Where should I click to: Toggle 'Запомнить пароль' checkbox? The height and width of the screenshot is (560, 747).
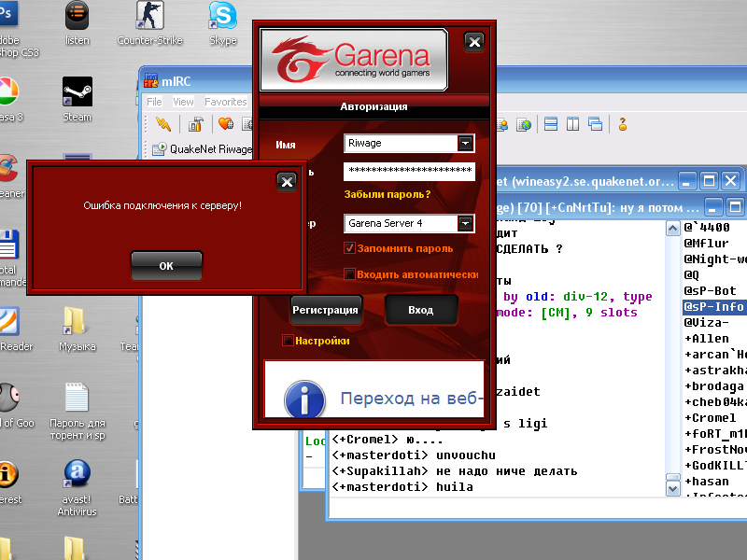(349, 248)
